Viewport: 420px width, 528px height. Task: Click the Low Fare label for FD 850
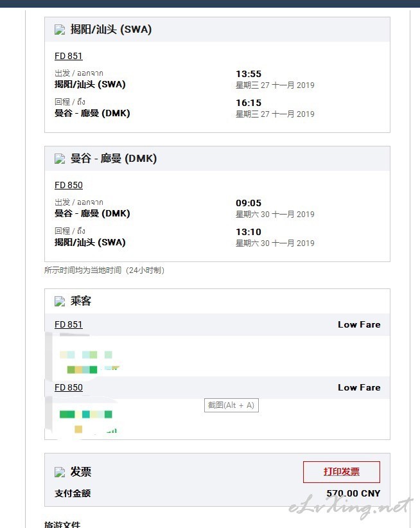coord(359,387)
